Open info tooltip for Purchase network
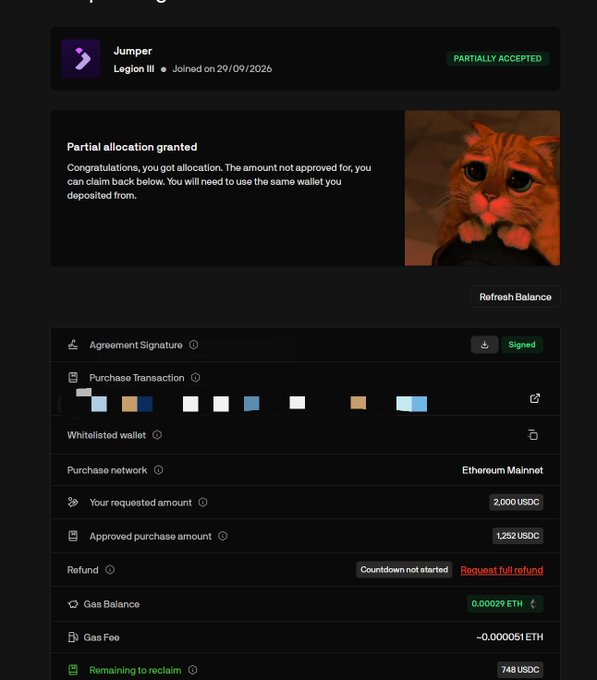The image size is (597, 680). 159,470
